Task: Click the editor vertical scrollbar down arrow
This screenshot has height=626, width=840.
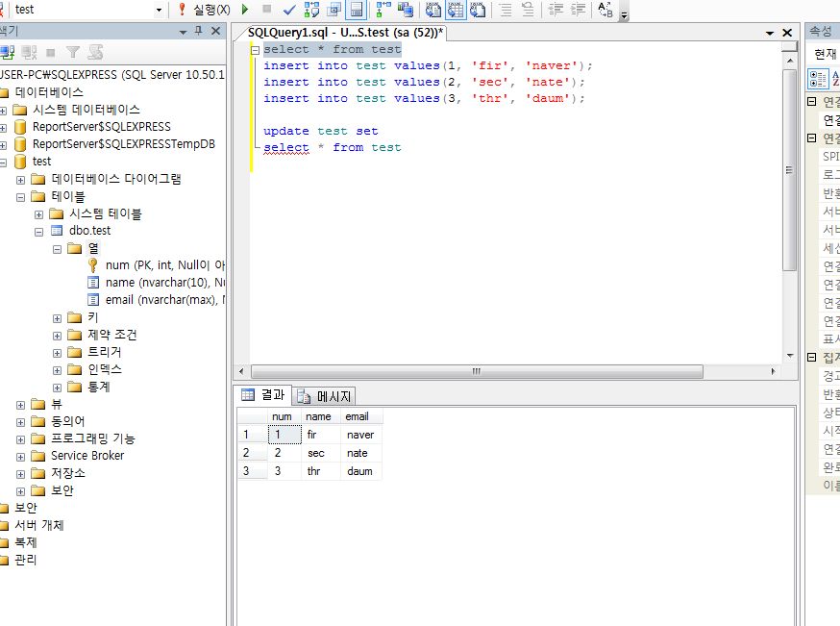Action: [790, 356]
